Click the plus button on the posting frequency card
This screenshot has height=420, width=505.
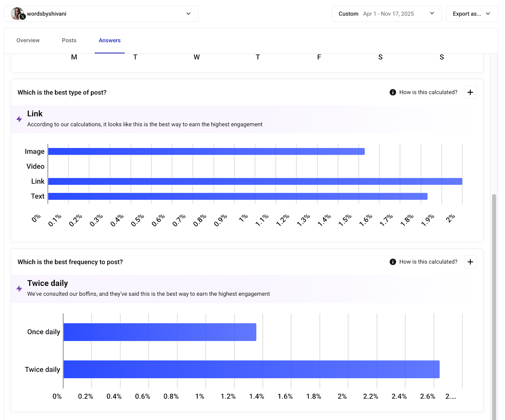470,262
